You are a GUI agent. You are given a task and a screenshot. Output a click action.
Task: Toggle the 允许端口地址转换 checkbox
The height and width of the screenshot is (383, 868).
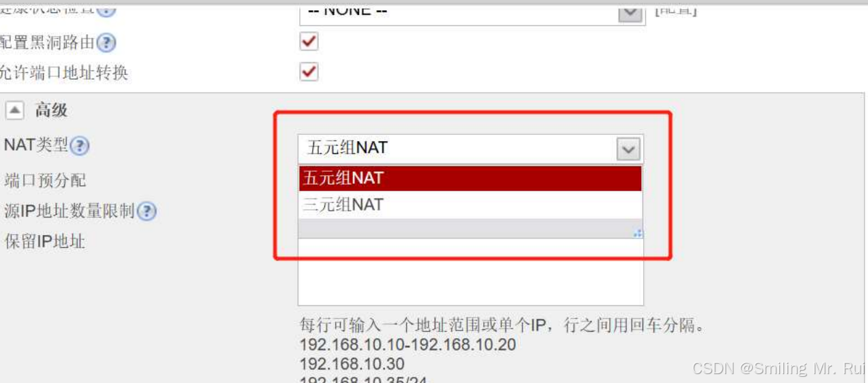click(x=309, y=72)
